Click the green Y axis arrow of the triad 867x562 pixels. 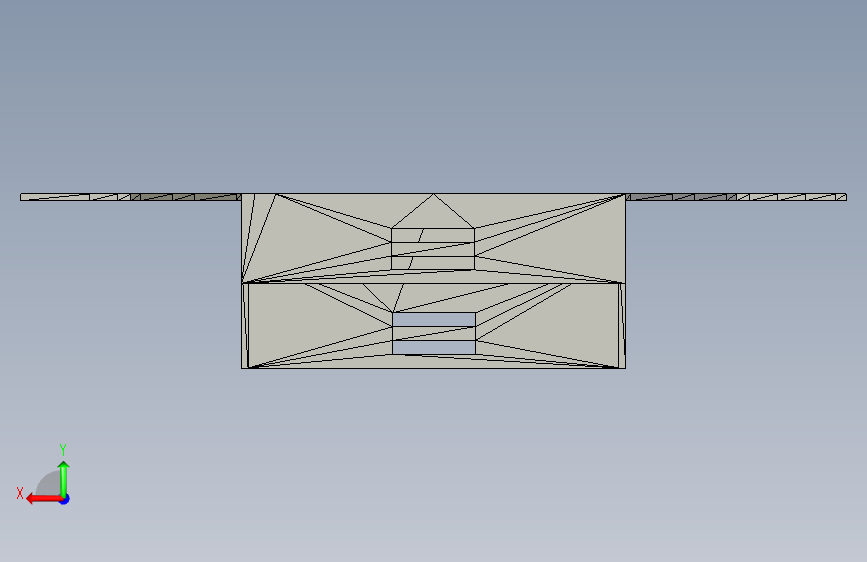click(x=64, y=480)
